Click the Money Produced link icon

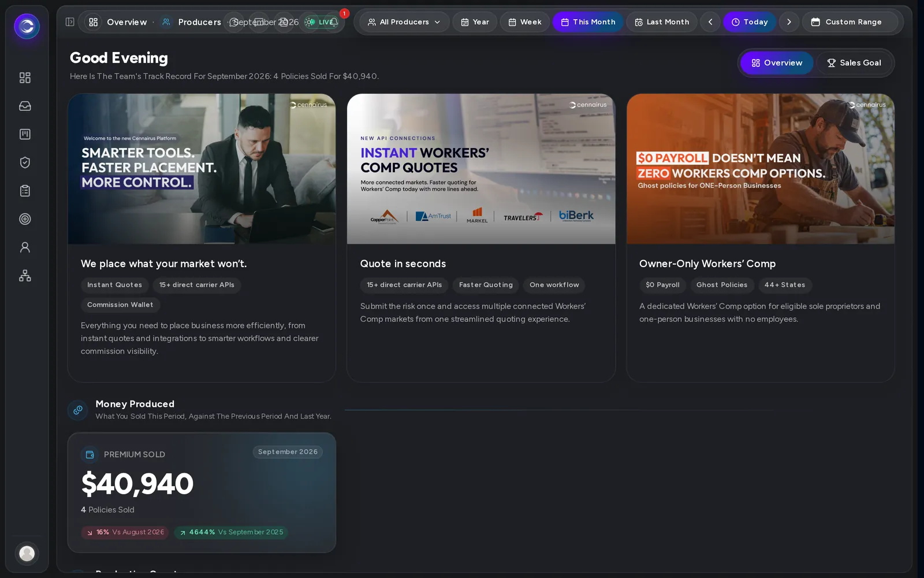[78, 410]
